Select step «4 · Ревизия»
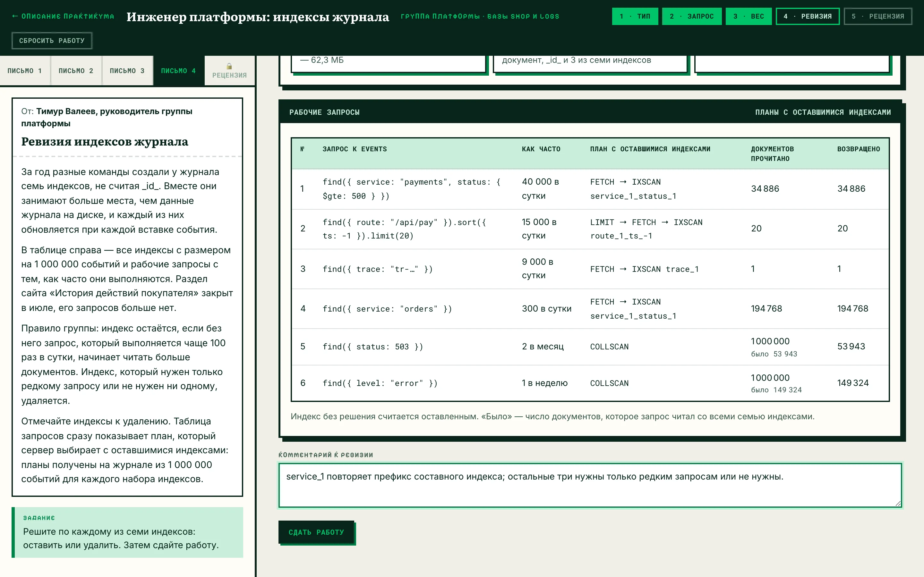Screen dimensions: 924x577 (x=807, y=16)
